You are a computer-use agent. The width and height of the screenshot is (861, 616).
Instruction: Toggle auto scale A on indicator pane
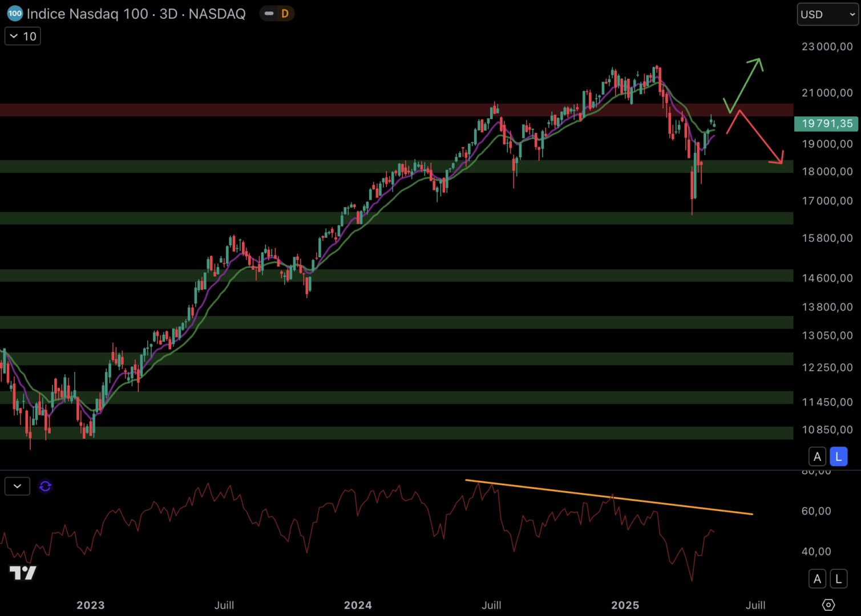click(x=817, y=579)
